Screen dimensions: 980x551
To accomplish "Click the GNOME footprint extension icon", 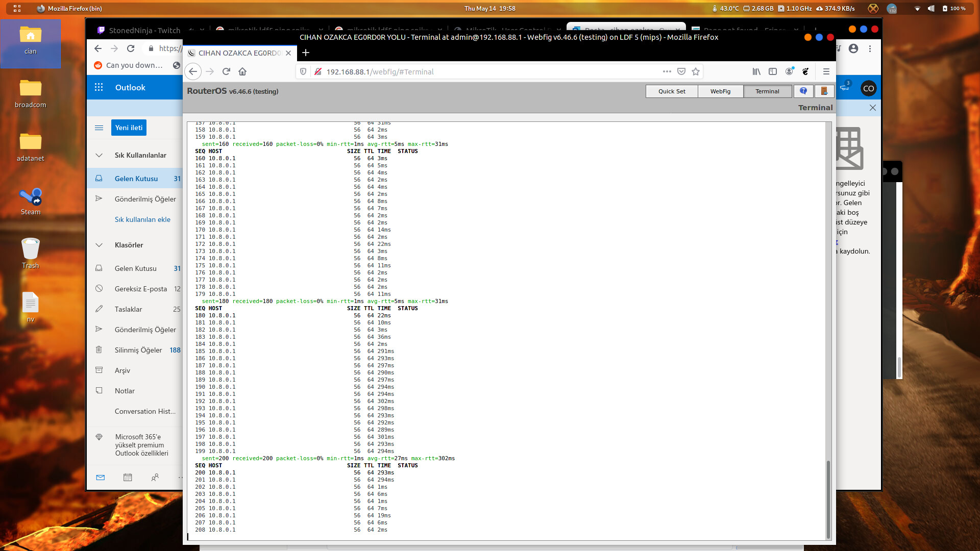I will pyautogui.click(x=805, y=71).
